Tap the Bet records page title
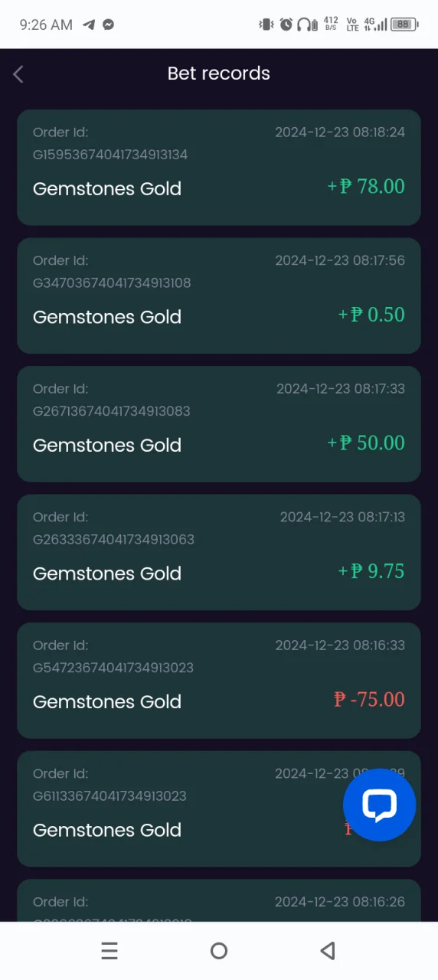Screen dimensions: 438x980 pos(219,73)
